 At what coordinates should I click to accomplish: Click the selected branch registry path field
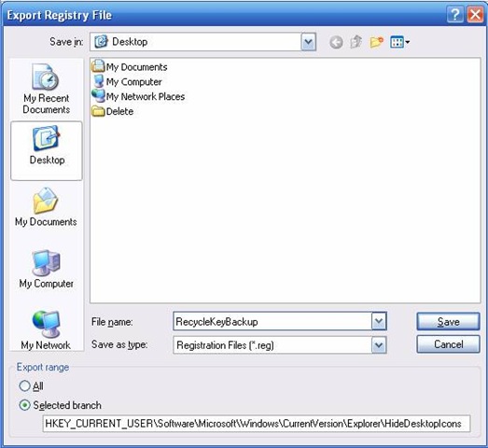click(x=257, y=424)
